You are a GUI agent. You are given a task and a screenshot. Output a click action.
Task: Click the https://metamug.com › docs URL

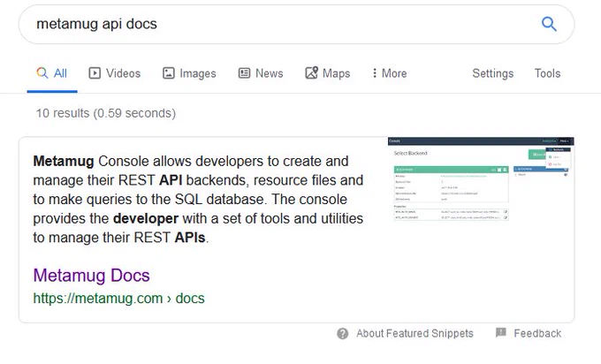tap(118, 298)
